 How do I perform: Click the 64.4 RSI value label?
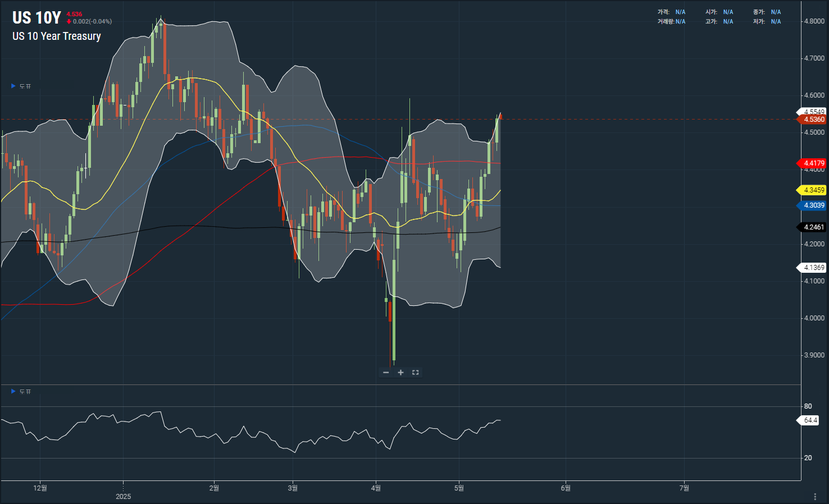pyautogui.click(x=810, y=420)
